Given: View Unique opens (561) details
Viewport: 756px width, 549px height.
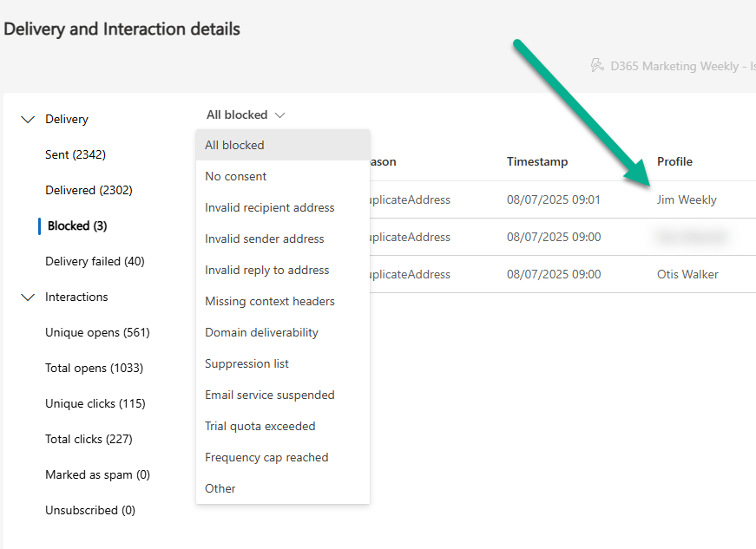Looking at the screenshot, I should click(x=97, y=332).
